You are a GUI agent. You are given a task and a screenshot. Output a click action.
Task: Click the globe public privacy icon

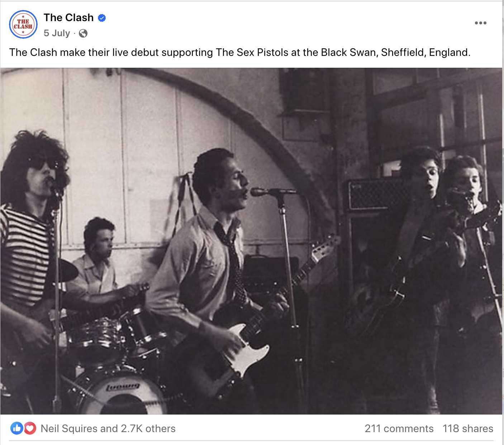click(x=83, y=33)
